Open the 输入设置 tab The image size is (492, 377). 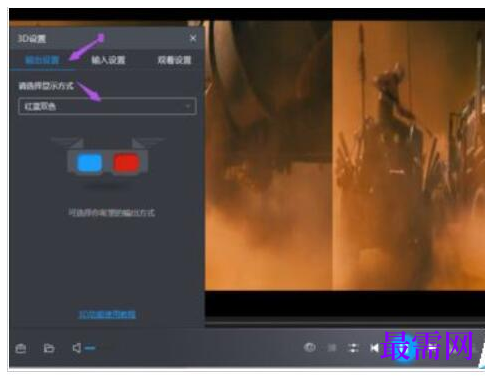pos(108,60)
